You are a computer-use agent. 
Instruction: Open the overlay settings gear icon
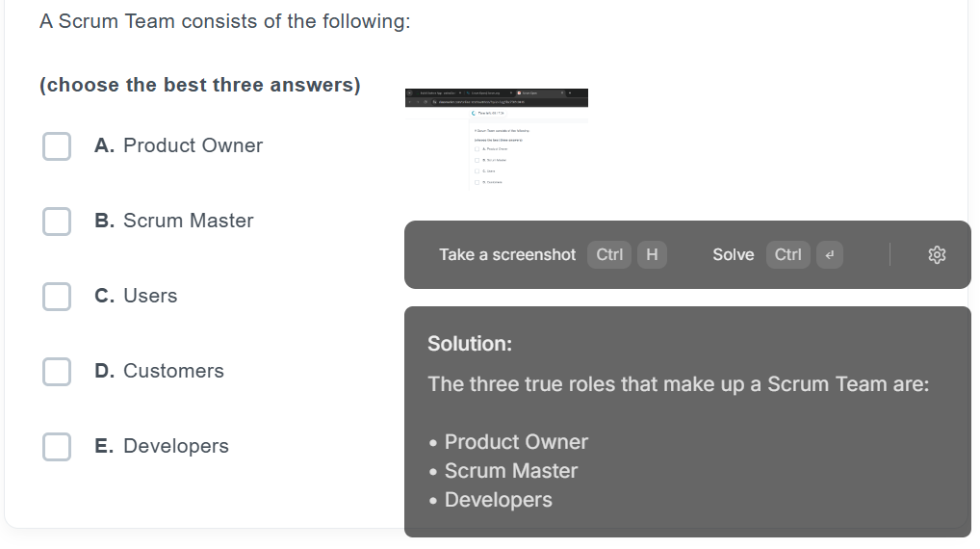tap(937, 255)
